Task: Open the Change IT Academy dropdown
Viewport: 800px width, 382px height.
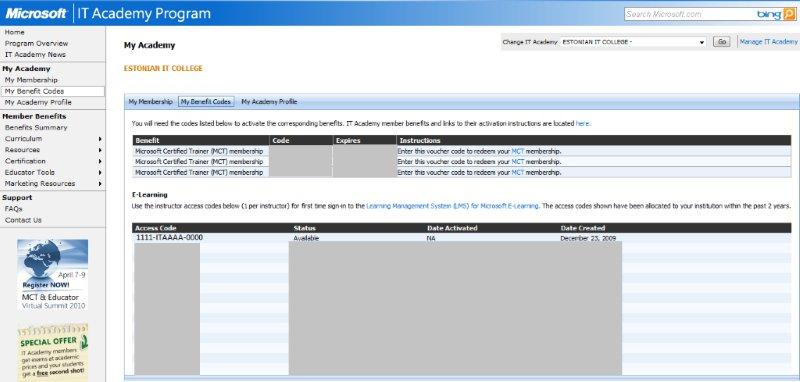Action: [633, 42]
